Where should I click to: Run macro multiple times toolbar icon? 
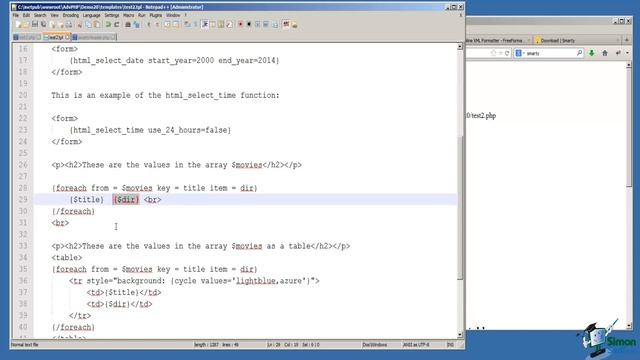(266, 24)
